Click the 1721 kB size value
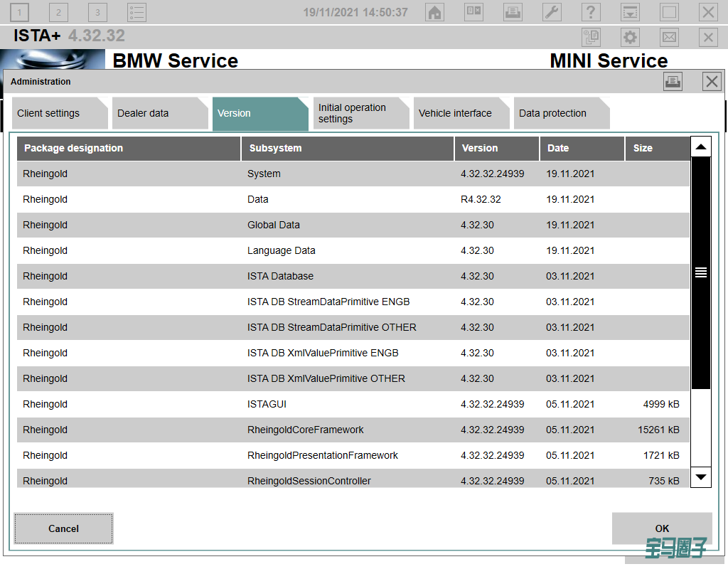728x569 pixels. (x=661, y=455)
